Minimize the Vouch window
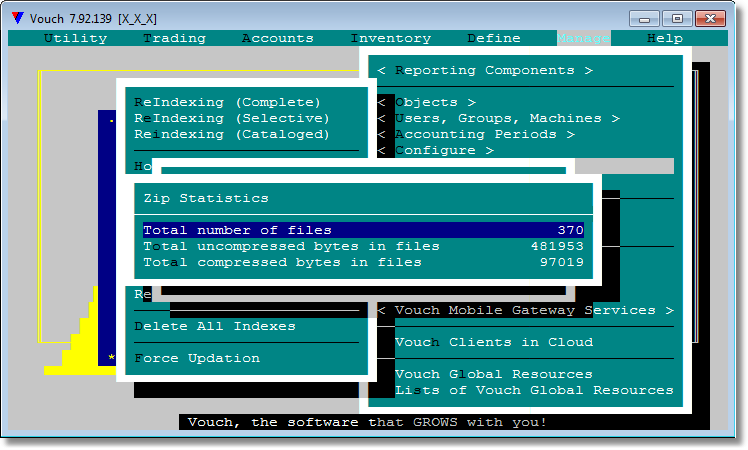 (644, 19)
